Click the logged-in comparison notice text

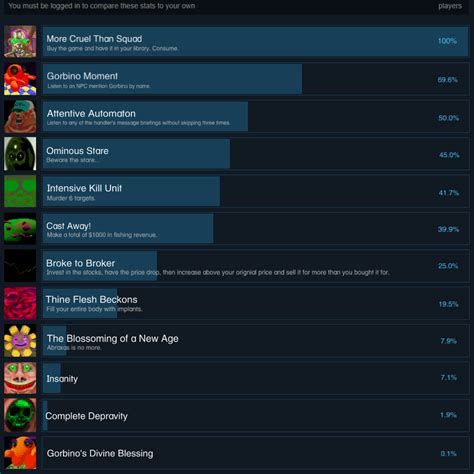click(x=102, y=6)
